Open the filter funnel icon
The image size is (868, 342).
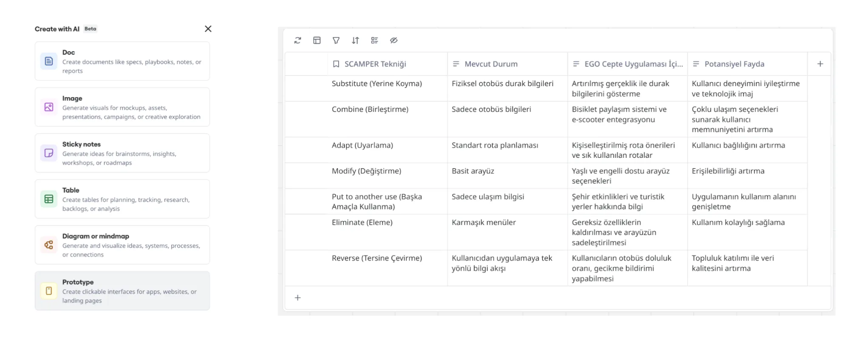(336, 40)
